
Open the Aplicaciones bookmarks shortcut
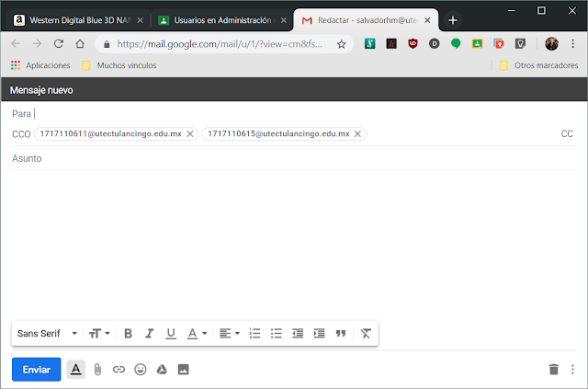40,65
